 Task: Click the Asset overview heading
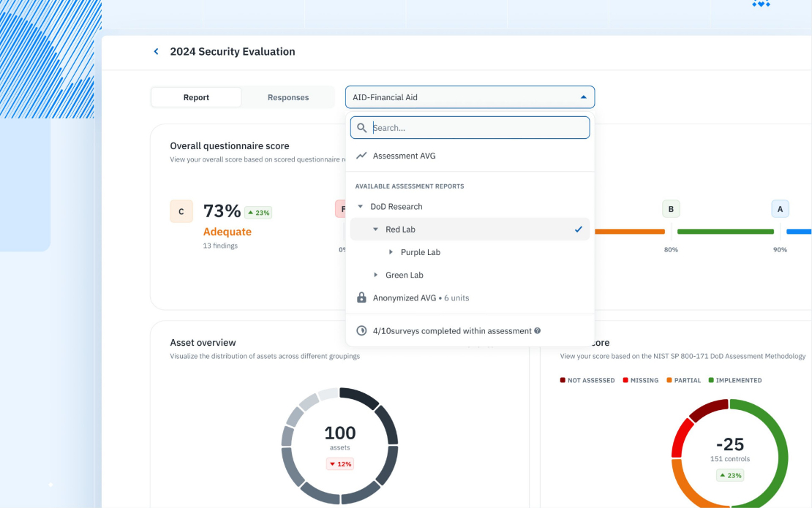pyautogui.click(x=203, y=343)
